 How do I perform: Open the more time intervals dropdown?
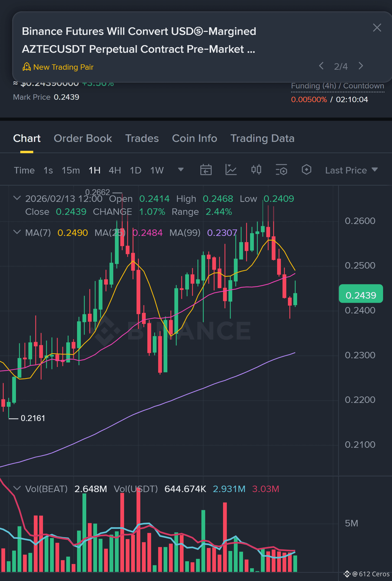181,170
